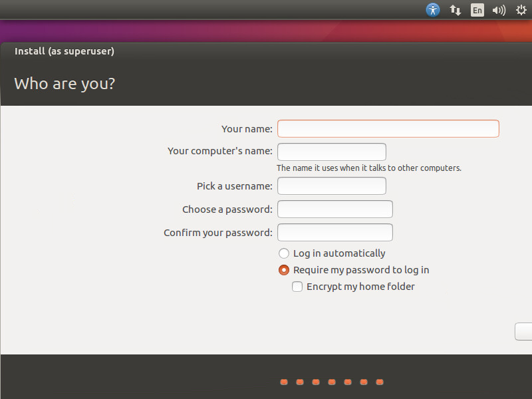Open the En keyboard layout indicator
The width and height of the screenshot is (532, 399).
pyautogui.click(x=477, y=10)
